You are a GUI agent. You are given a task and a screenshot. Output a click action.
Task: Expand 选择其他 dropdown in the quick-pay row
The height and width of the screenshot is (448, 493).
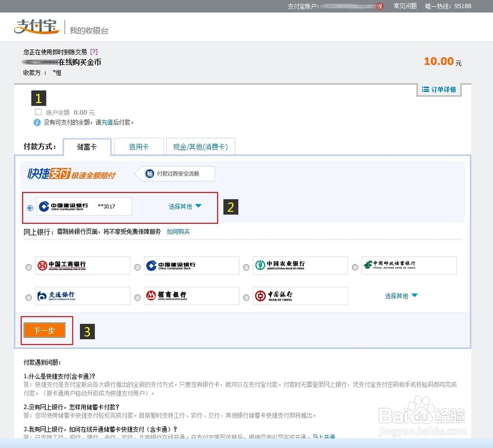[185, 207]
